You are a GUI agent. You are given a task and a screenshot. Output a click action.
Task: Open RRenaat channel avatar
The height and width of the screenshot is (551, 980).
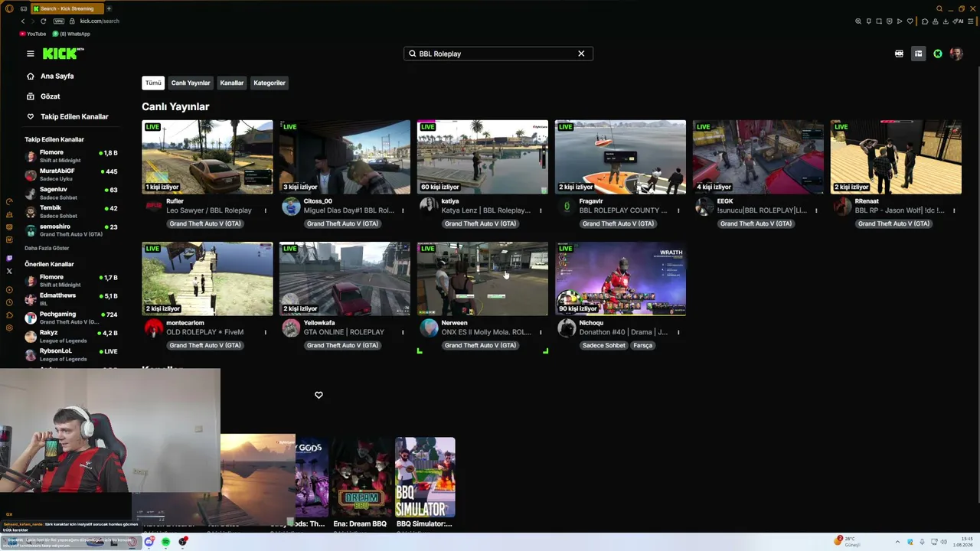(x=842, y=206)
